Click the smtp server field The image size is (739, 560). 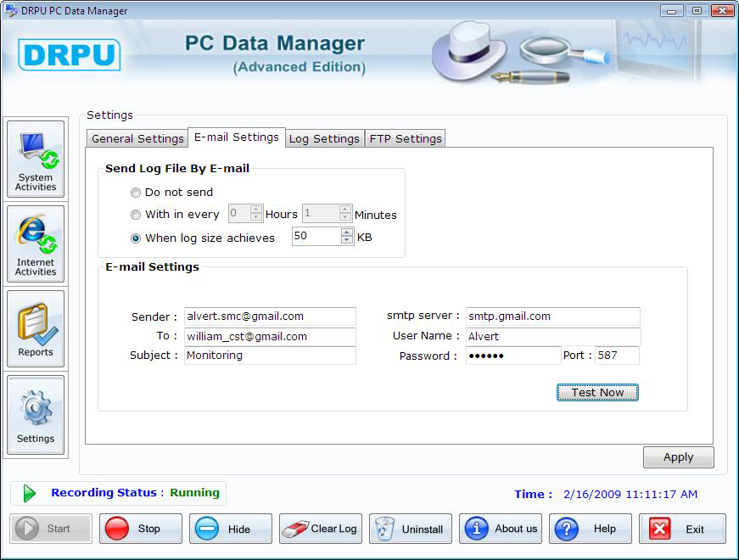[553, 316]
